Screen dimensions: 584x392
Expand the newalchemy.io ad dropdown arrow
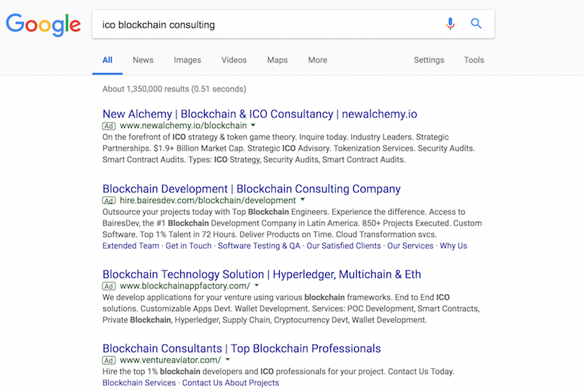253,125
